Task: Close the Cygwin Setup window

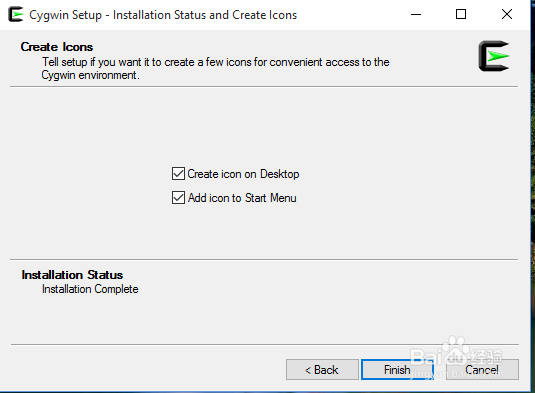Action: coord(507,15)
